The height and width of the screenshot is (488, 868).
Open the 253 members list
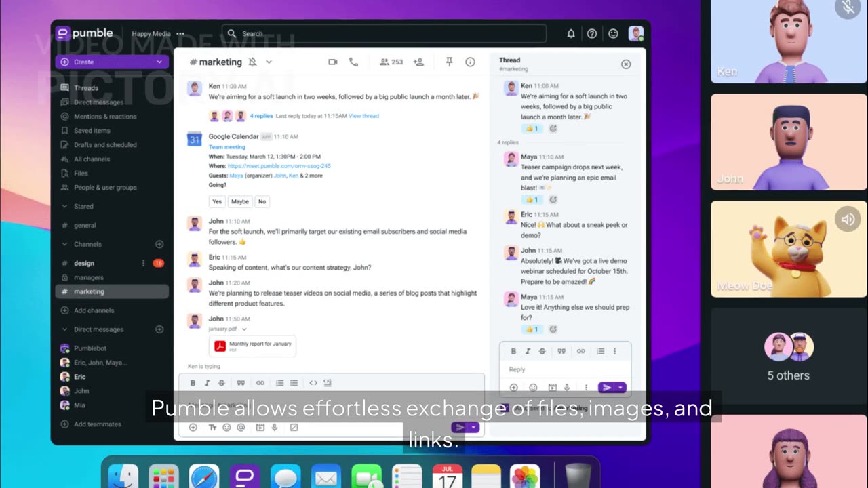pyautogui.click(x=391, y=62)
